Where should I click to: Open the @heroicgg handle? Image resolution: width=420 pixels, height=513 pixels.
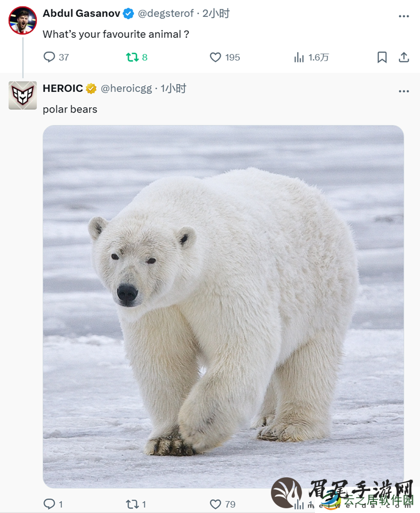(126, 88)
